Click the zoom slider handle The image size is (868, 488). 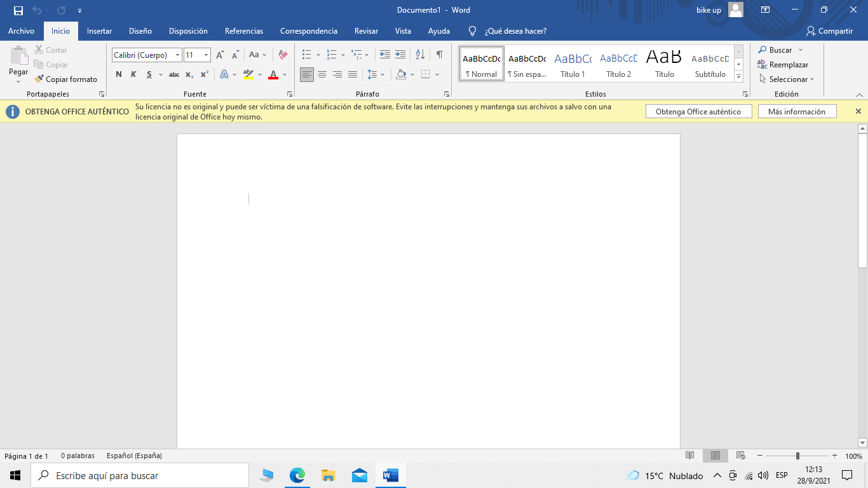coord(797,456)
